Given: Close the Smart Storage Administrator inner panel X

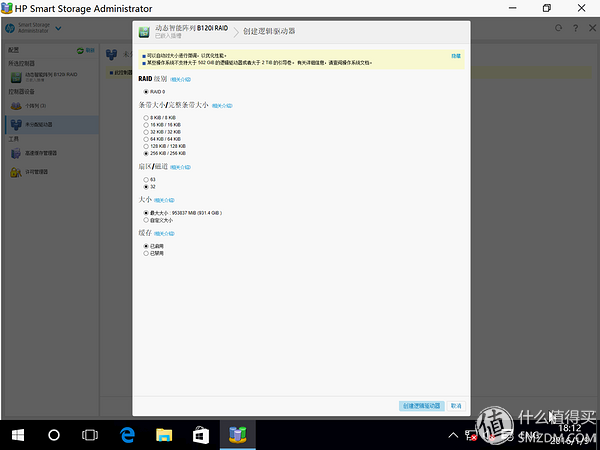Looking at the screenshot, I should [592, 28].
